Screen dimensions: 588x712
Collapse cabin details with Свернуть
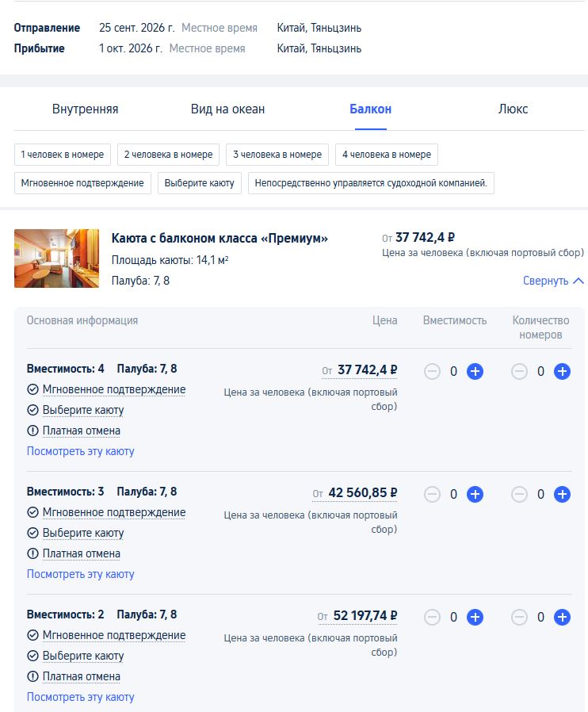pos(553,281)
